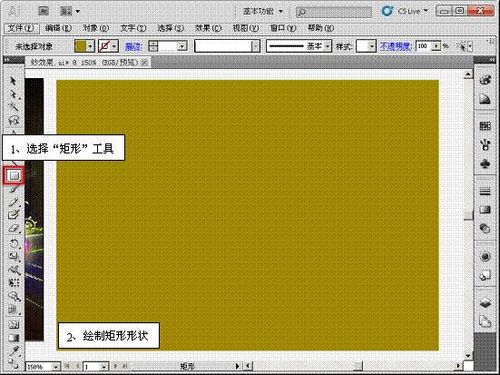The height and width of the screenshot is (375, 500).
Task: Open the 效果(C) menu
Action: (208, 28)
